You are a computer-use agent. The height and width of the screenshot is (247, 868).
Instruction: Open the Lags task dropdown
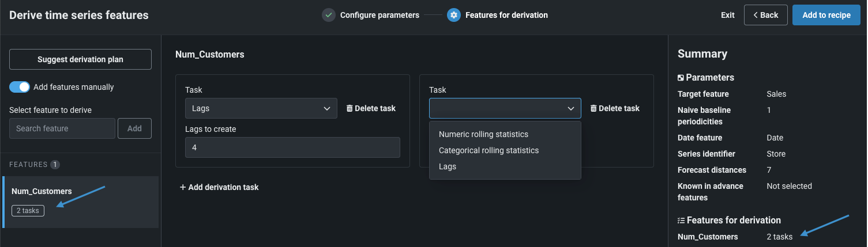point(261,108)
